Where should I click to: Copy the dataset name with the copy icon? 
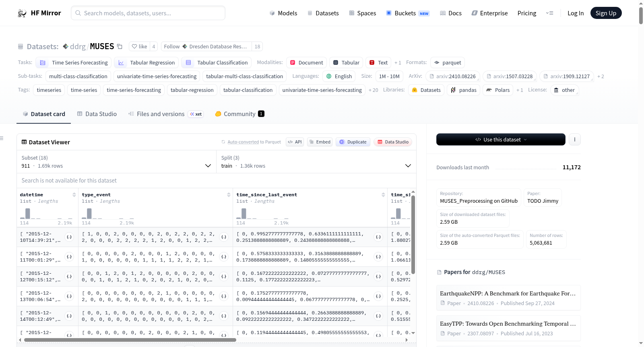[120, 46]
